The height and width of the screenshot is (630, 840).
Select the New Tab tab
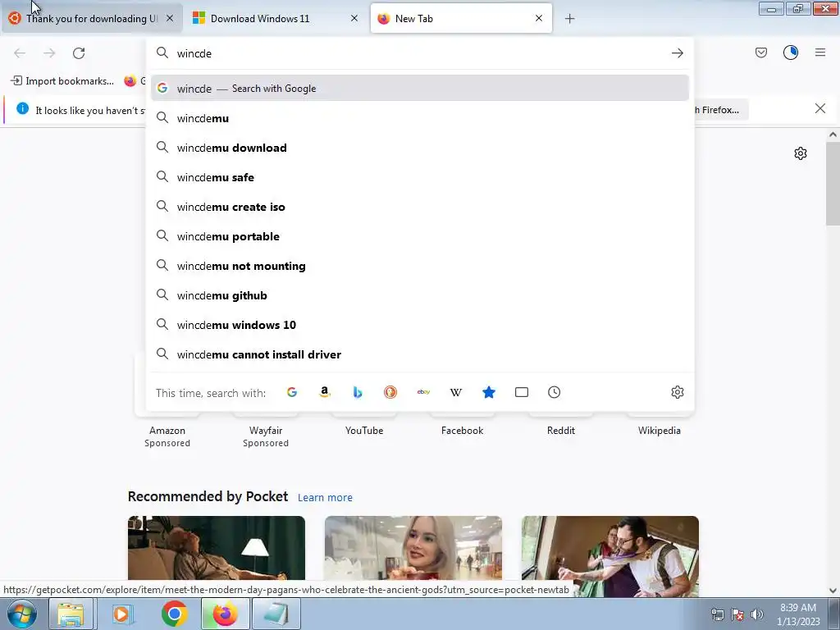pyautogui.click(x=461, y=19)
